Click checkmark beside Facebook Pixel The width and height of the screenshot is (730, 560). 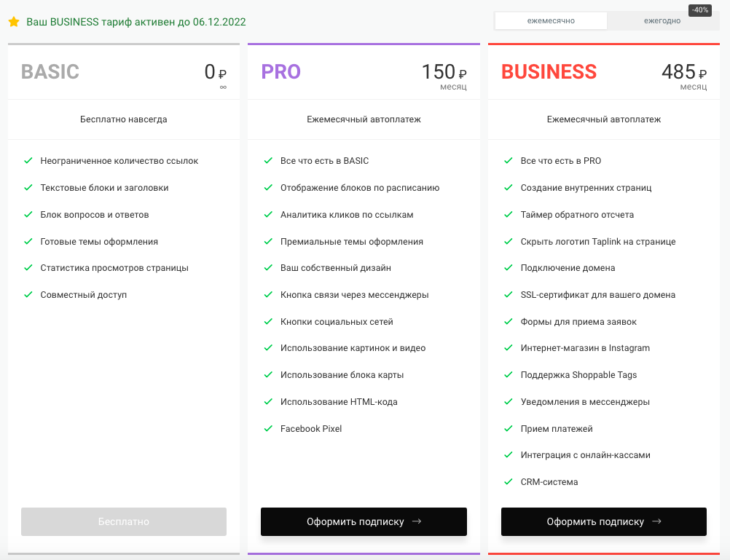[268, 428]
